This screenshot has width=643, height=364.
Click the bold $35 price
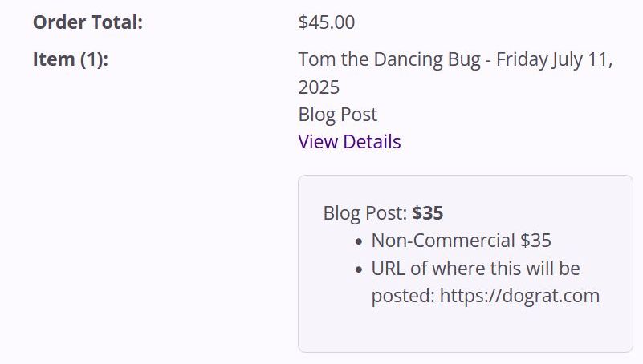(428, 213)
